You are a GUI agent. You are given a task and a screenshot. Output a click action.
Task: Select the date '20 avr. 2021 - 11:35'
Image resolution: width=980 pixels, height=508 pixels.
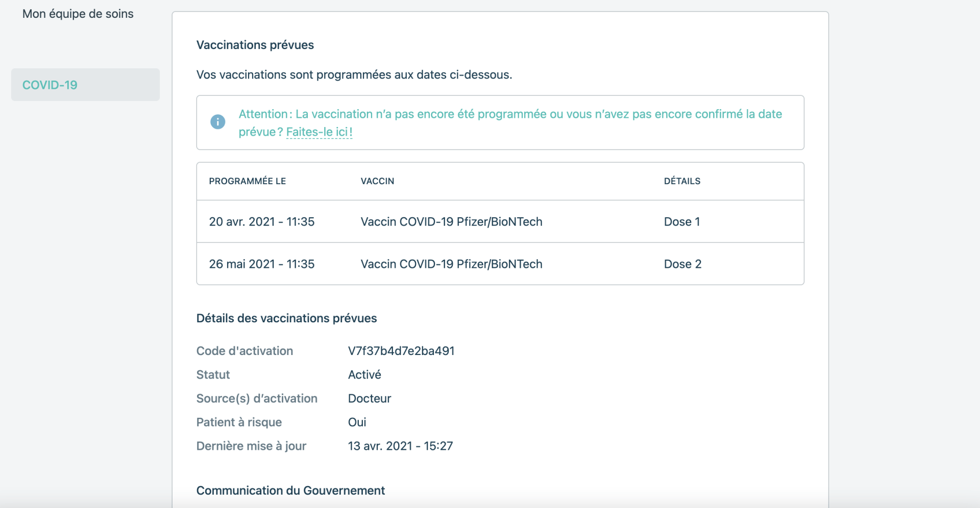(x=262, y=221)
